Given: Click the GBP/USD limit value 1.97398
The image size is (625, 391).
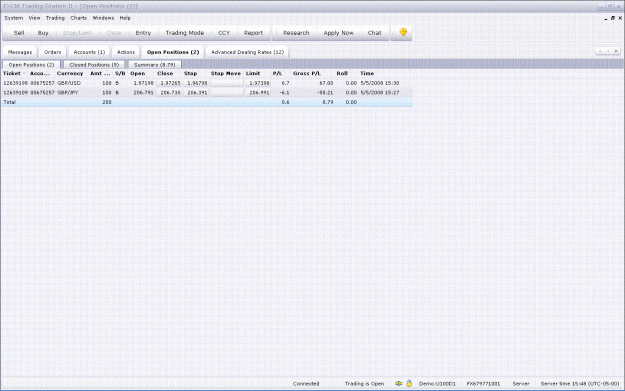Looking at the screenshot, I should [259, 83].
